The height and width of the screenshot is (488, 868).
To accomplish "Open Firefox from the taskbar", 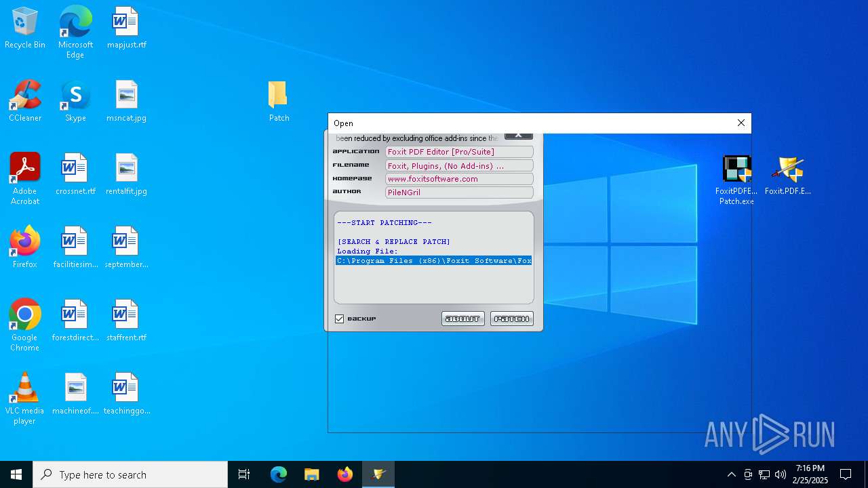I will pyautogui.click(x=345, y=474).
